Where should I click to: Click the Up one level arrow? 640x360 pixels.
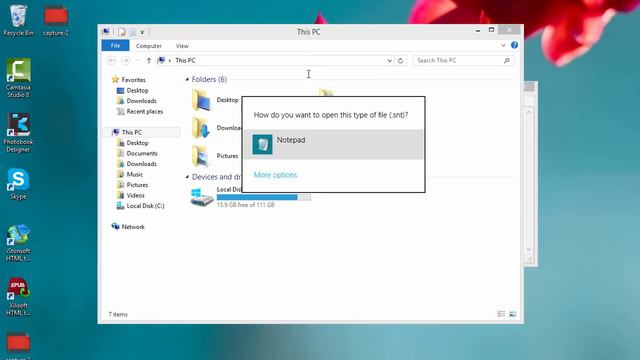point(149,60)
